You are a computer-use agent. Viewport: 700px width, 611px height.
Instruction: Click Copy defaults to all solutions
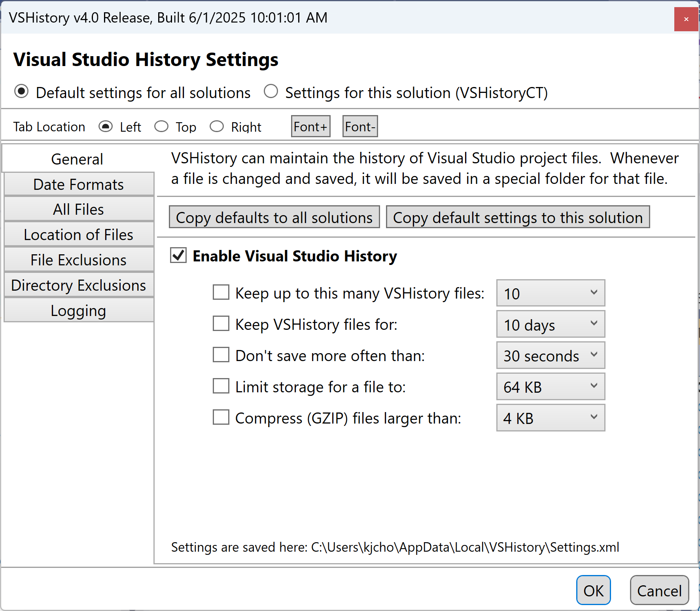point(274,217)
